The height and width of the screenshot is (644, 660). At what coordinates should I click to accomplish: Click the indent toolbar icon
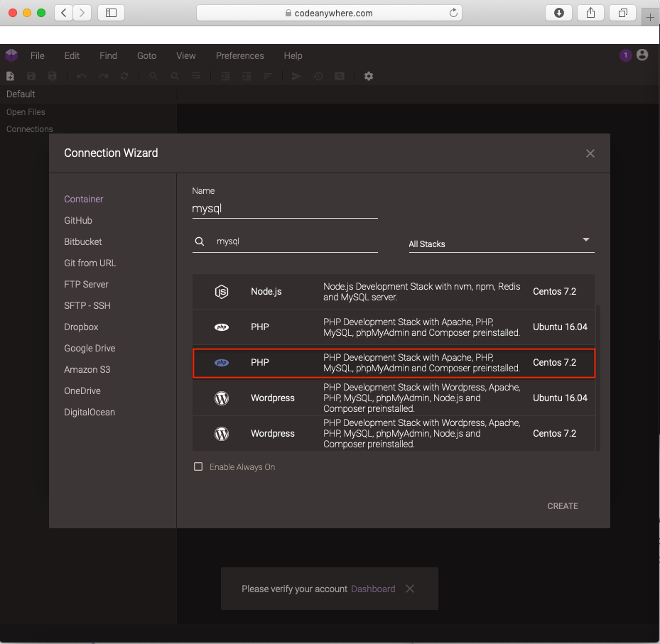247,76
